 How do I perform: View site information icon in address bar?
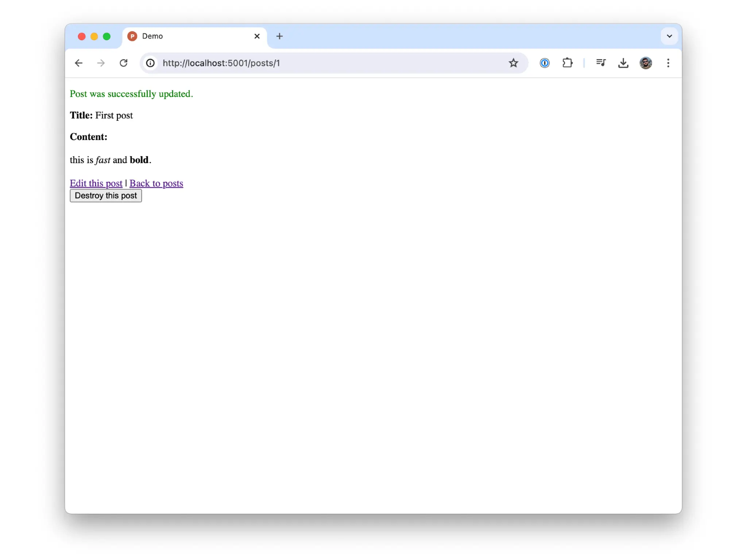click(150, 63)
